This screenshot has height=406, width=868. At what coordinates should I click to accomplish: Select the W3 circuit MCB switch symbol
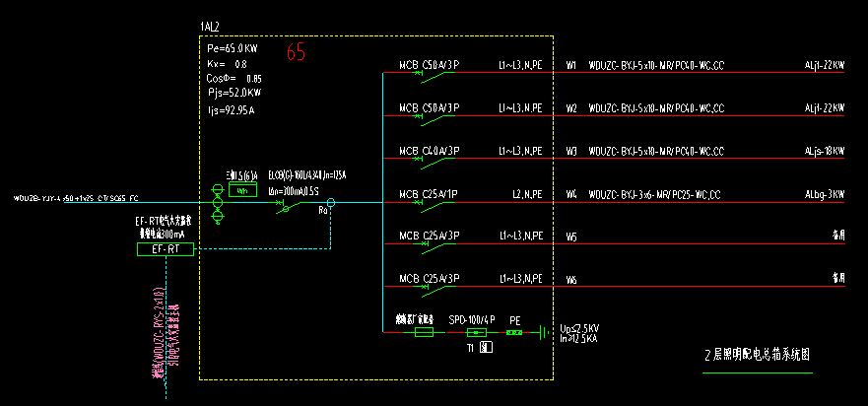point(434,162)
